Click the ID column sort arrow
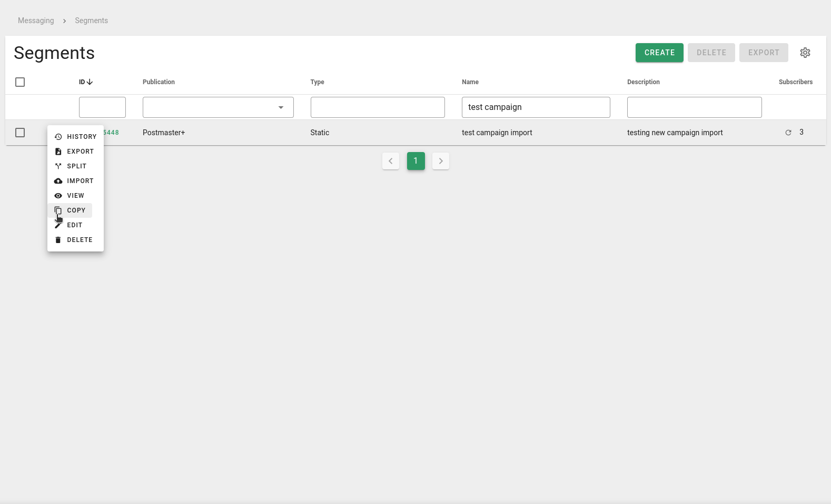The width and height of the screenshot is (831, 504). coord(90,82)
